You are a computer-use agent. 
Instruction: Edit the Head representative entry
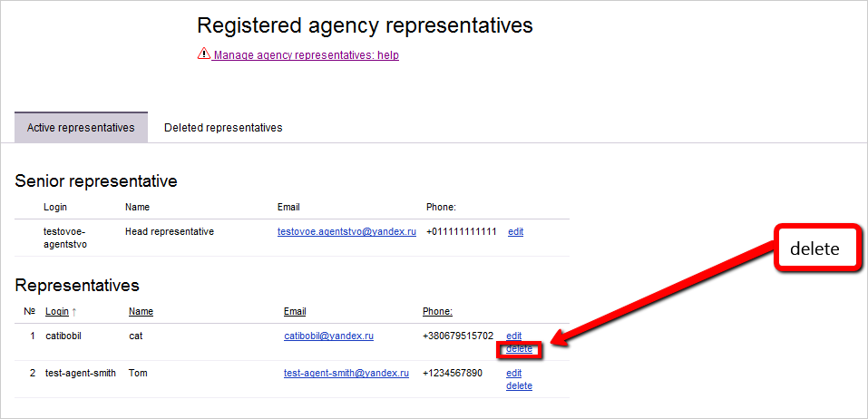click(515, 232)
